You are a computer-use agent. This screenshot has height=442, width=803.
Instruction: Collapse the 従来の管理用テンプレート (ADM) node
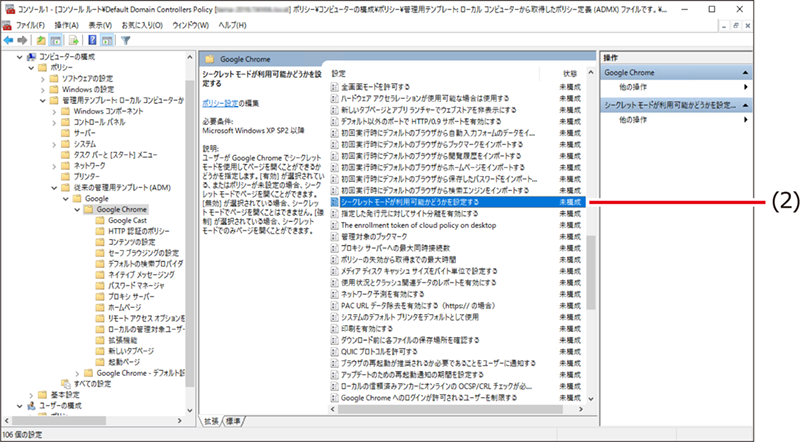click(x=54, y=187)
